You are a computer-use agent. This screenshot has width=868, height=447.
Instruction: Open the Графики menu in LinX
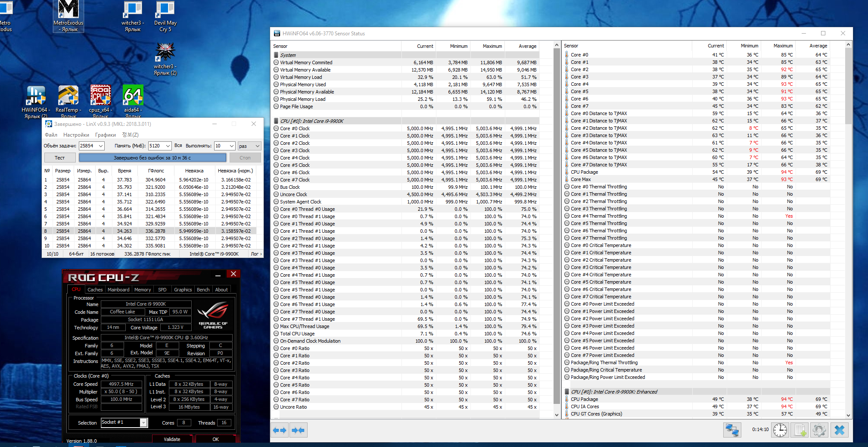pos(106,135)
